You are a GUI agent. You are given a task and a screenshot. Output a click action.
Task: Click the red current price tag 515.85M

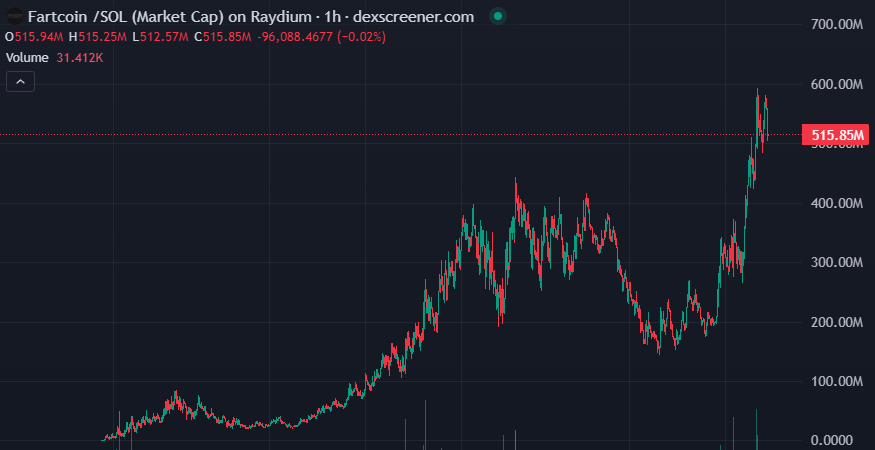pyautogui.click(x=835, y=135)
